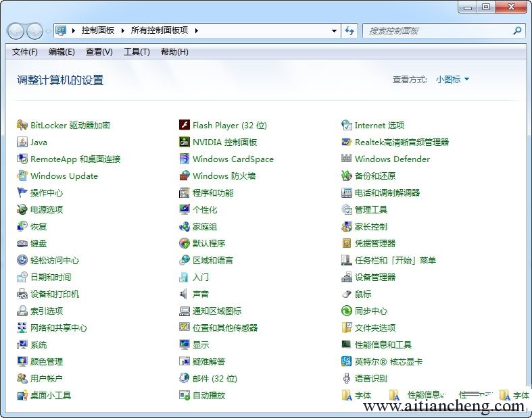Open the 工具(T) menu

137,52
